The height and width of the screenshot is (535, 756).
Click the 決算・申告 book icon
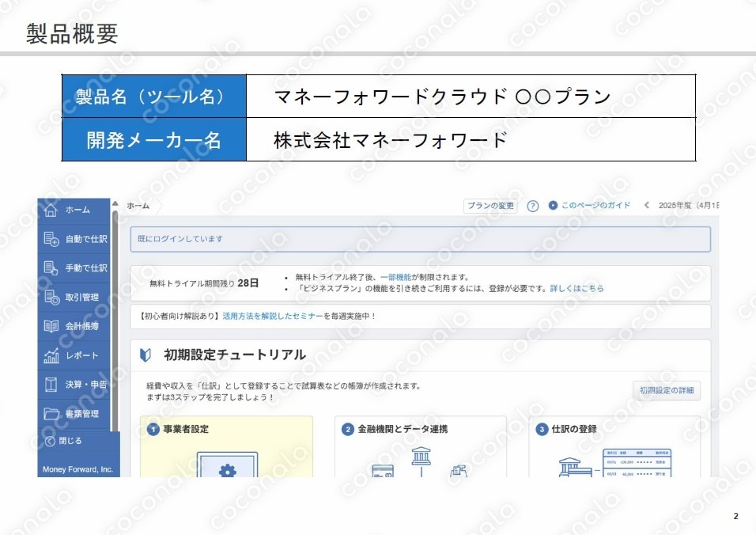click(x=51, y=385)
